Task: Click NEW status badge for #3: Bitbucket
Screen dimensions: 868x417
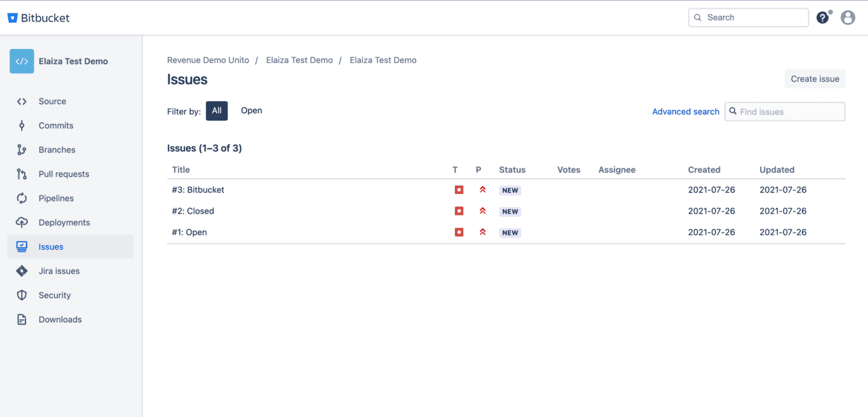Action: (510, 191)
